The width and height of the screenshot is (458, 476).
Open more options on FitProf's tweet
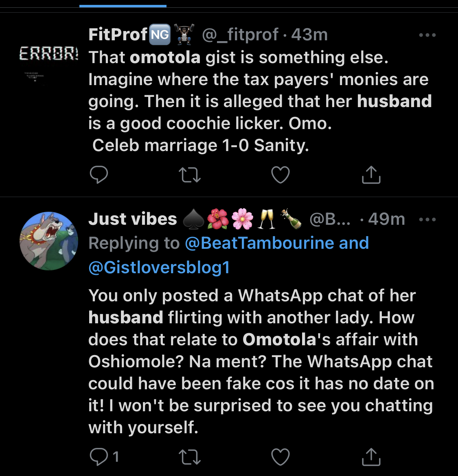[x=427, y=35]
